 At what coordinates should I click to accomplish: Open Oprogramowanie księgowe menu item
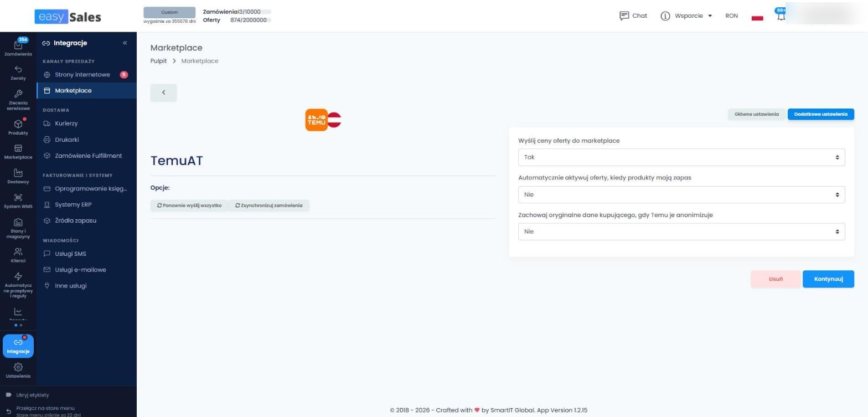coord(86,188)
